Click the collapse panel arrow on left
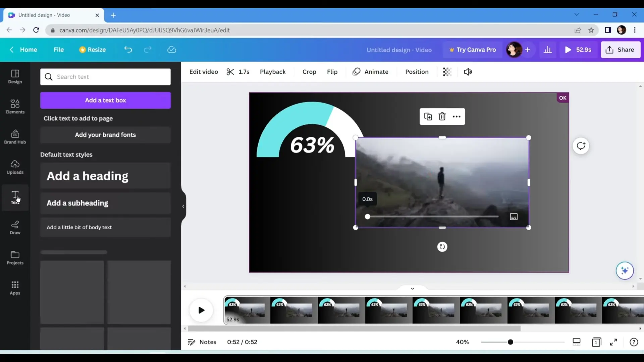This screenshot has height=362, width=644. coord(183,206)
